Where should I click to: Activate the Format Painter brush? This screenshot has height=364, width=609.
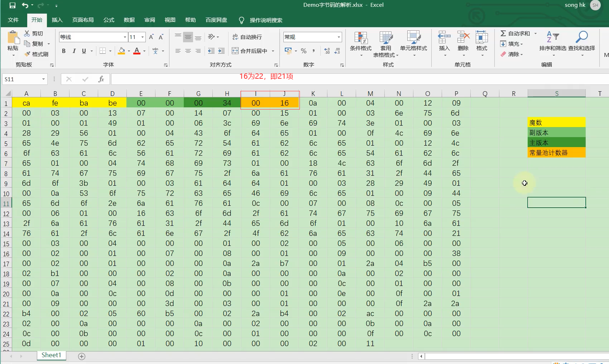[x=27, y=54]
